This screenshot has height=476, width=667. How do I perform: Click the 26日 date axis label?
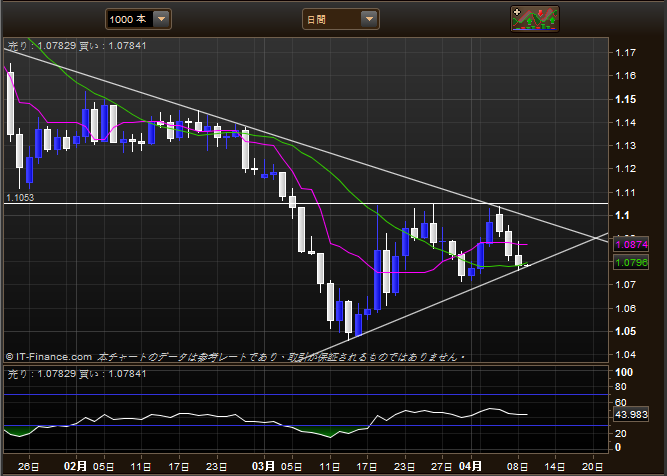[29, 466]
